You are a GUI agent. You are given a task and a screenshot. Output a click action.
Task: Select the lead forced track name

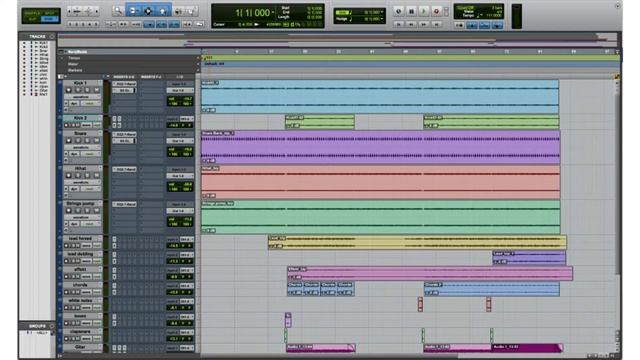point(80,238)
